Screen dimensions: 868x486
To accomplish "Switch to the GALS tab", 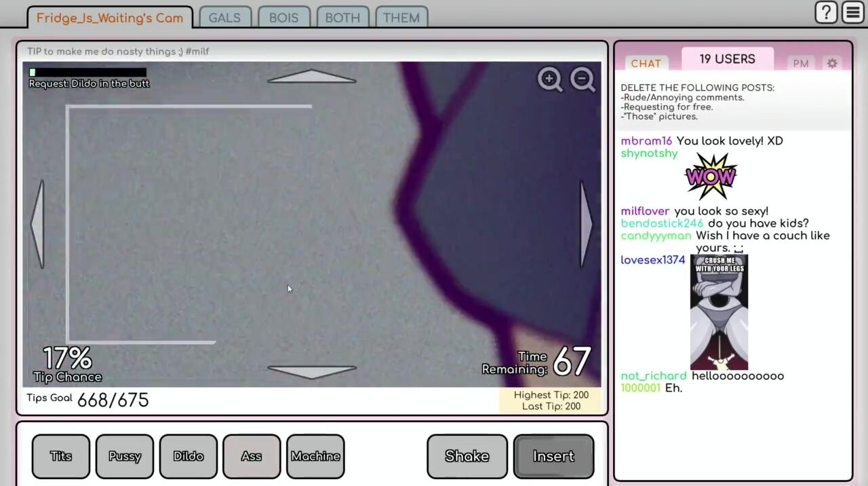I will click(224, 18).
